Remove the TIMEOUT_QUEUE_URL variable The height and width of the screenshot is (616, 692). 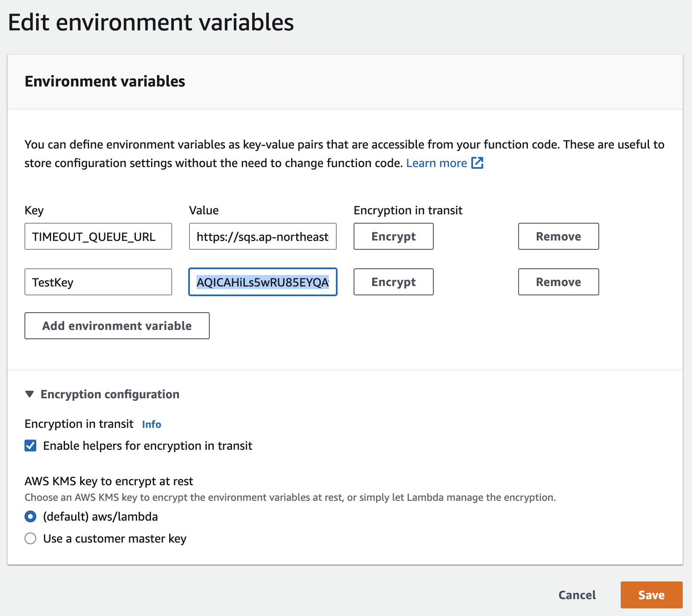(558, 236)
